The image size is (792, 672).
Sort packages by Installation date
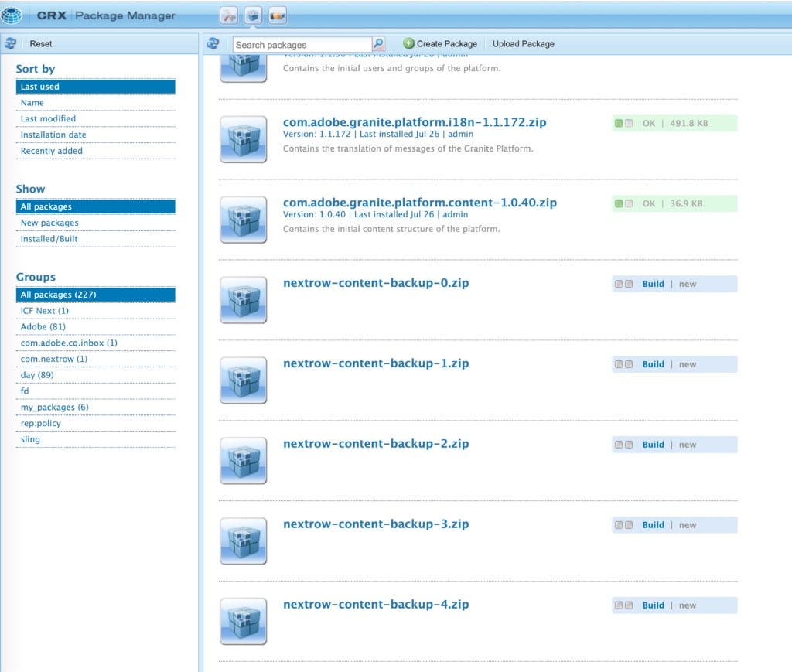pos(95,135)
